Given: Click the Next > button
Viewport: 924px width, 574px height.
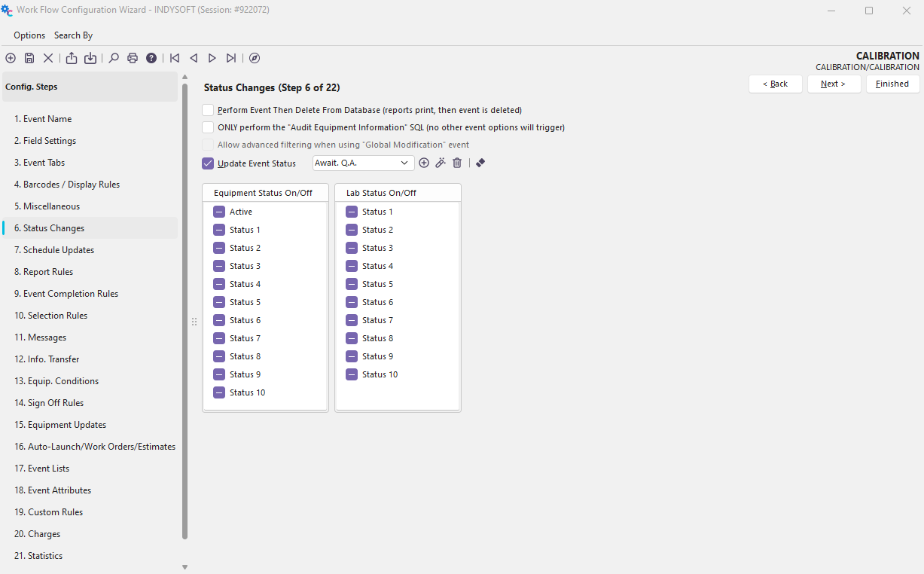Looking at the screenshot, I should point(834,84).
